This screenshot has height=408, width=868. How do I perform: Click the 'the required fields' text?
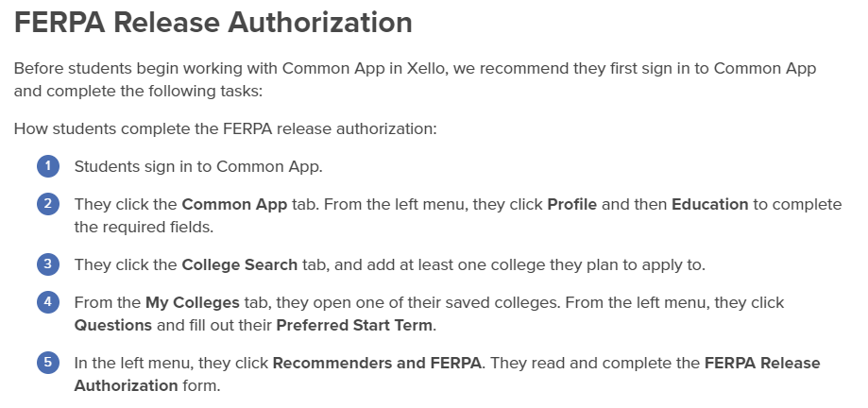(x=144, y=227)
